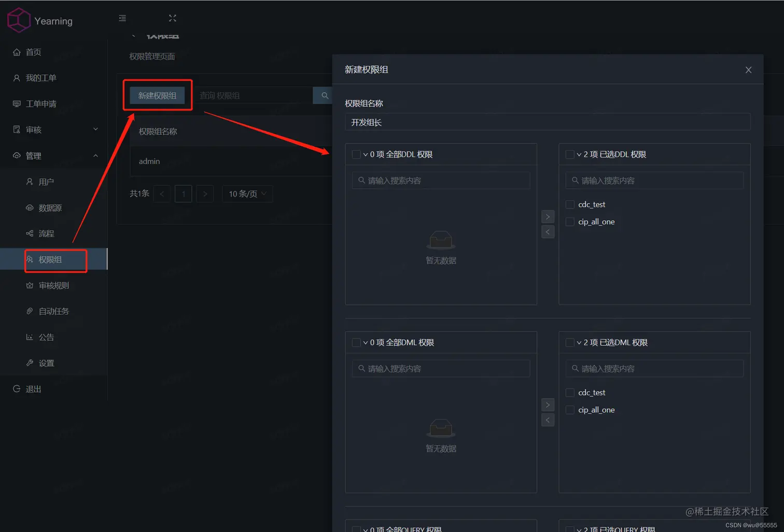Open dropdown arrow beside 全部DML 权限

pos(366,343)
